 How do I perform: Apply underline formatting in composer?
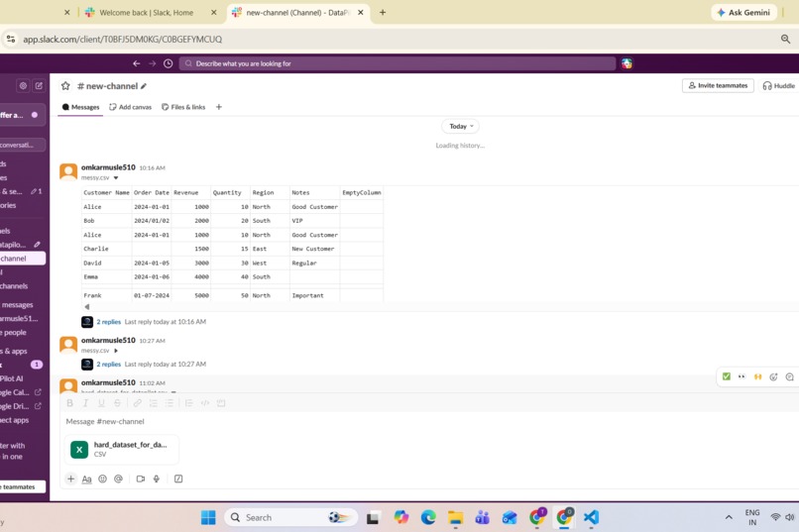[101, 403]
